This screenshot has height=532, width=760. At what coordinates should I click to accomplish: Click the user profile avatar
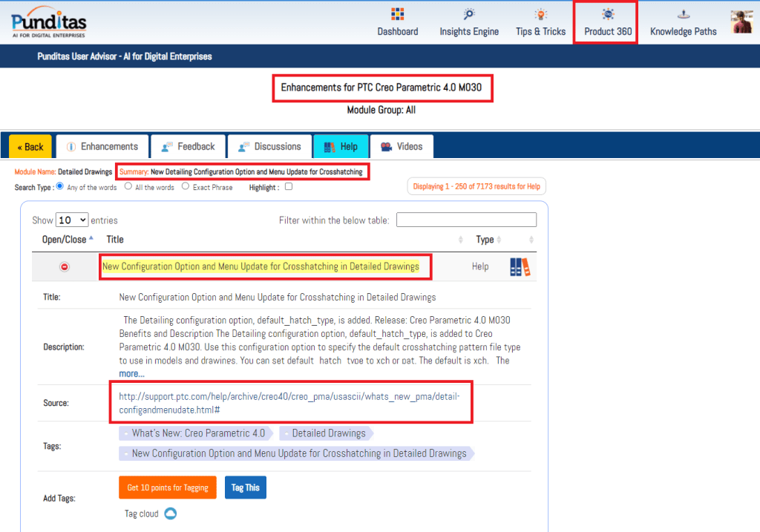pyautogui.click(x=741, y=22)
